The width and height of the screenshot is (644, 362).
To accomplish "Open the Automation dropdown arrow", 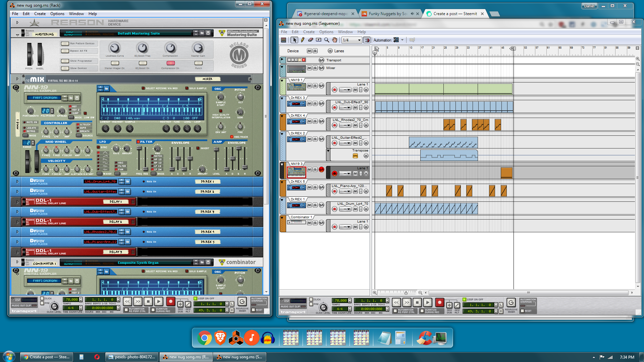I will click(x=402, y=40).
